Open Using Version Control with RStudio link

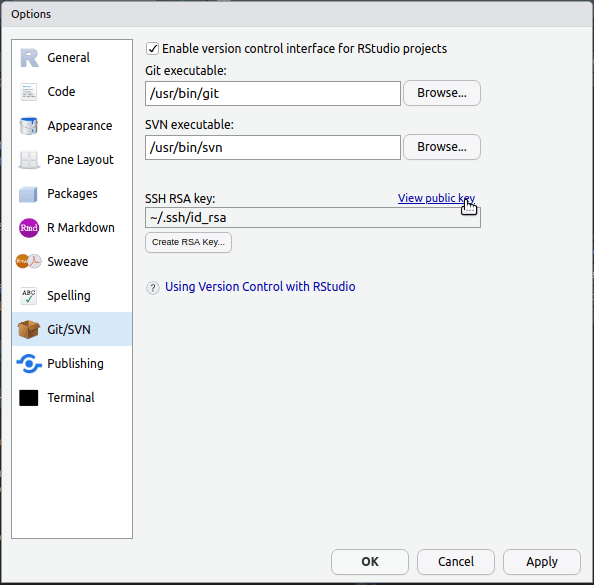(260, 287)
